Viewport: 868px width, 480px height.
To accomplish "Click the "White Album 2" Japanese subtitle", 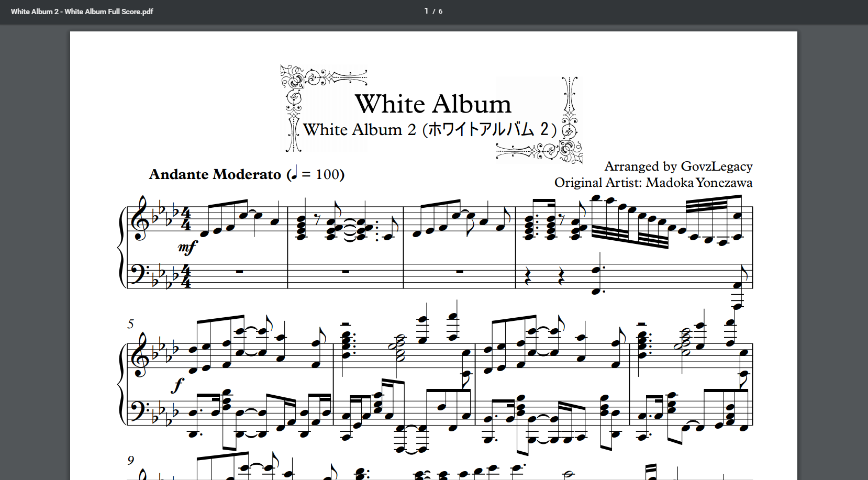I will (429, 129).
